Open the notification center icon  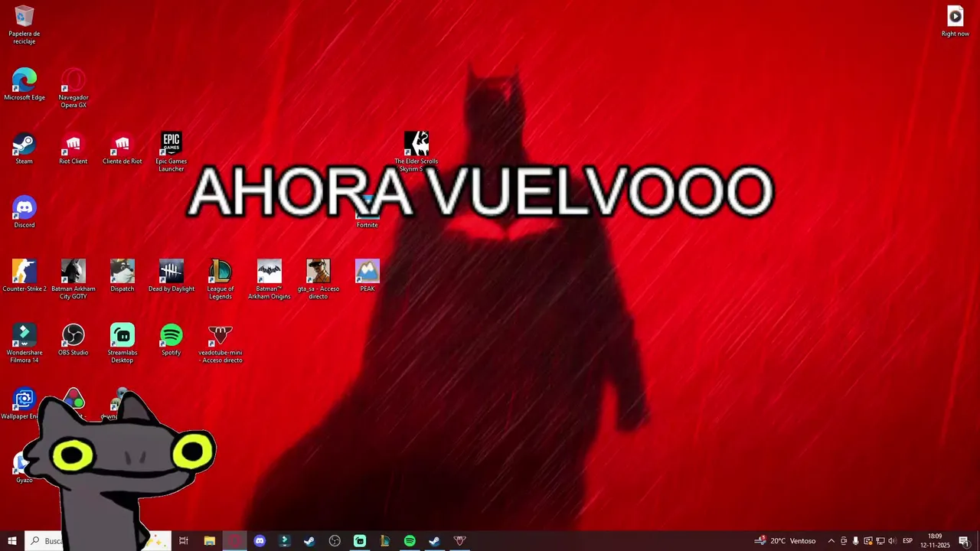tap(964, 541)
